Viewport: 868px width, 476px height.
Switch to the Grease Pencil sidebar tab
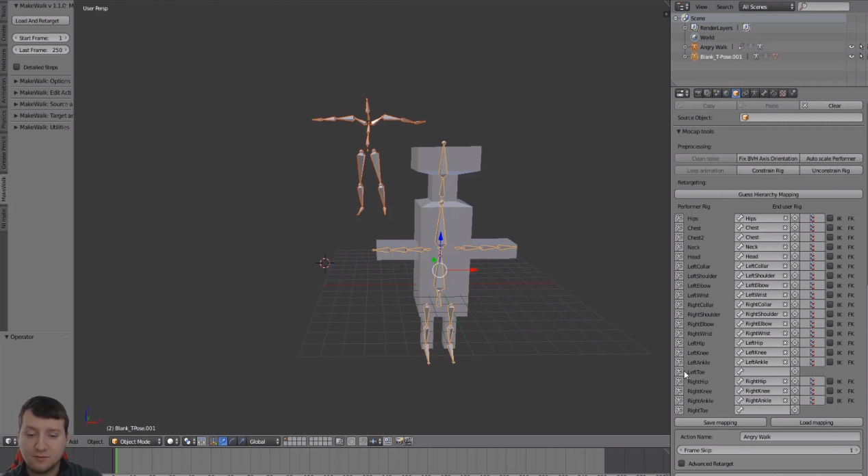[x=3, y=153]
